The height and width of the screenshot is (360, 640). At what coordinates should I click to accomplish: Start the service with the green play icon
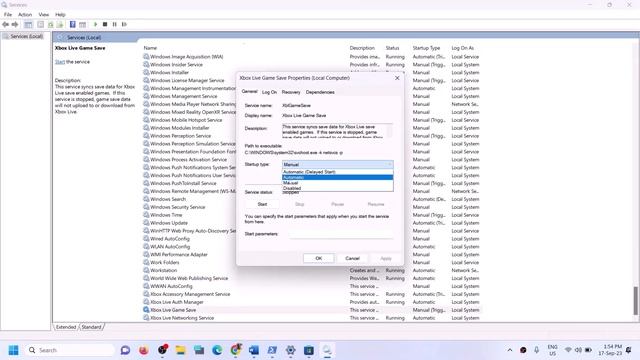point(96,24)
